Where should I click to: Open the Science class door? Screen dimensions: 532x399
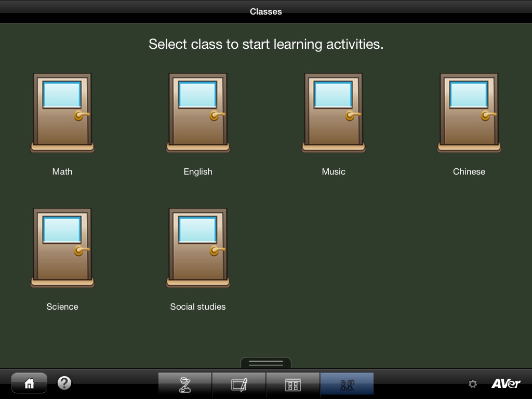(x=62, y=248)
